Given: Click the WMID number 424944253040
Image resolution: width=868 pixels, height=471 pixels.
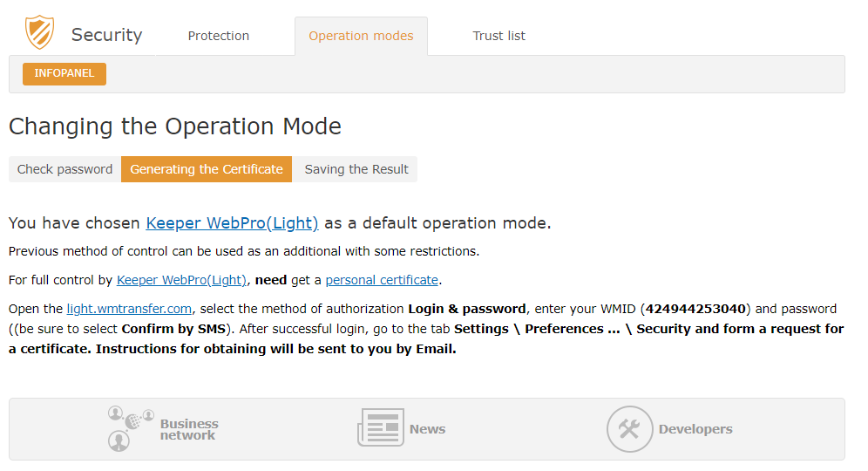Looking at the screenshot, I should 695,309.
